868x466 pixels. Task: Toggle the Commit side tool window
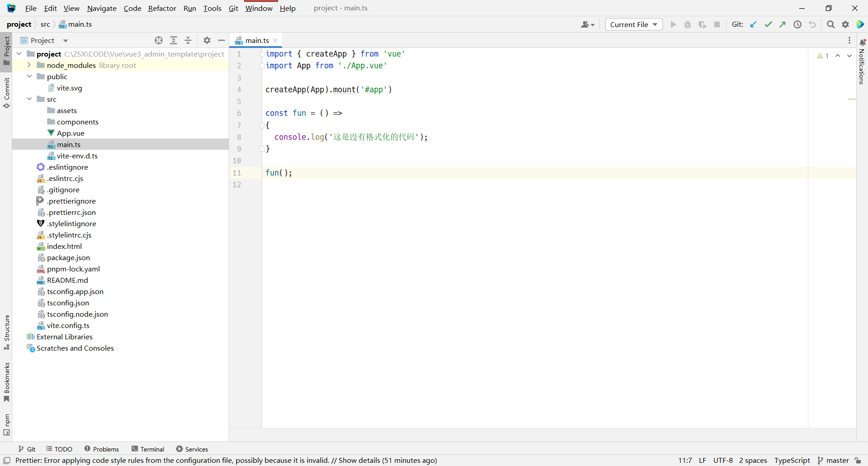tap(6, 93)
